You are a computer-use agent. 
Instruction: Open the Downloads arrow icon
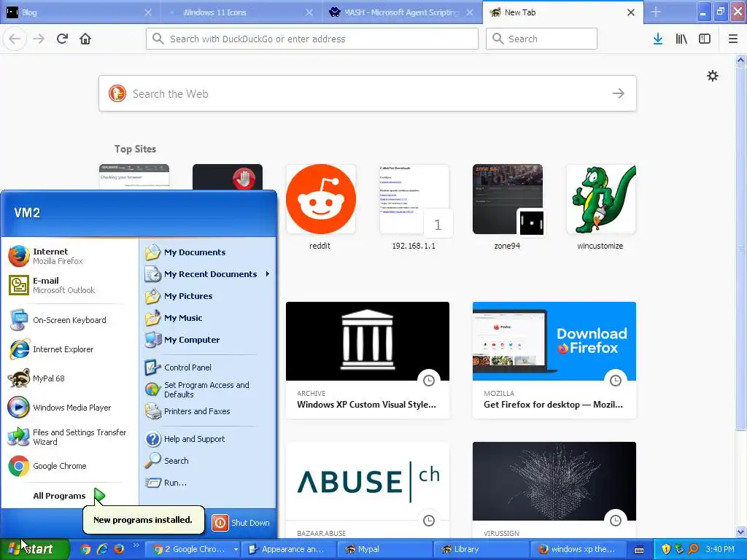[658, 39]
